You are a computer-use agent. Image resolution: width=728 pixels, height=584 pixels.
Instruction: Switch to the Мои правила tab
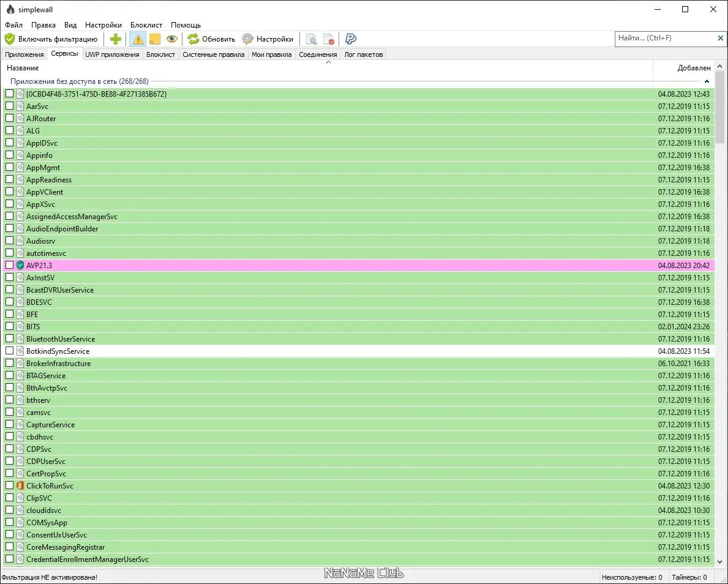pos(272,54)
